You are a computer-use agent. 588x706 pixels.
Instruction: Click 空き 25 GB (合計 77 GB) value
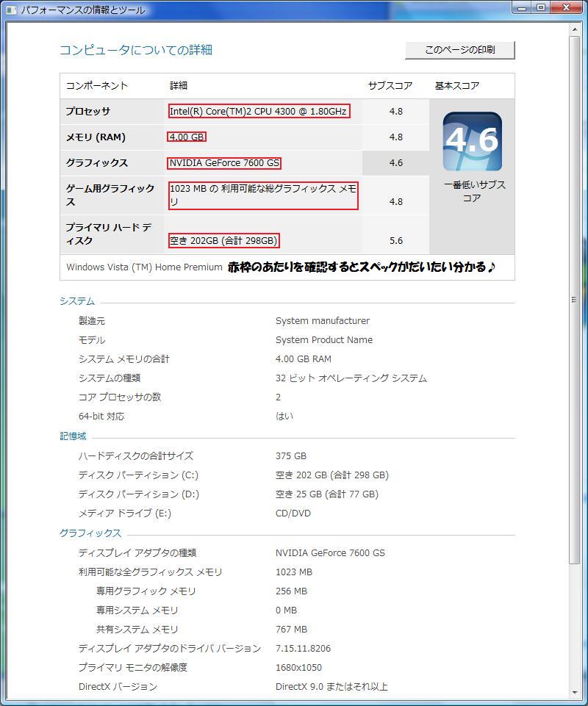326,494
